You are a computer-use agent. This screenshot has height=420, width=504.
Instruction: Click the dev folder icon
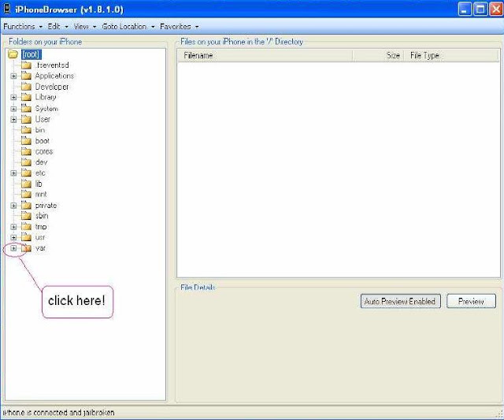pos(26,162)
